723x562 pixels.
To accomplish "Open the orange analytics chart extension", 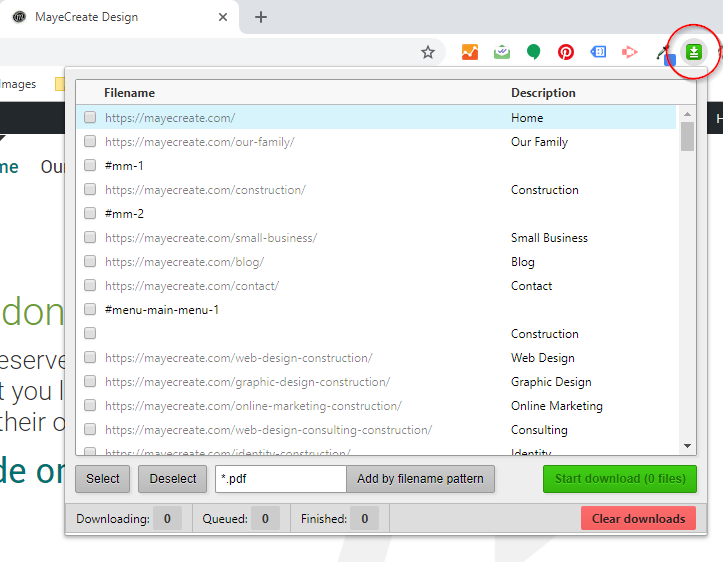I will tap(470, 52).
